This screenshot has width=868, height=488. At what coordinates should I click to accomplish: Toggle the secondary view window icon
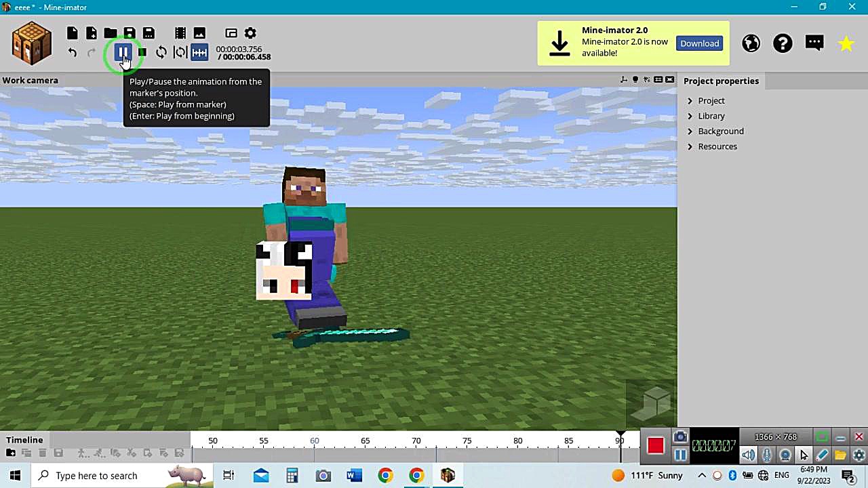231,33
